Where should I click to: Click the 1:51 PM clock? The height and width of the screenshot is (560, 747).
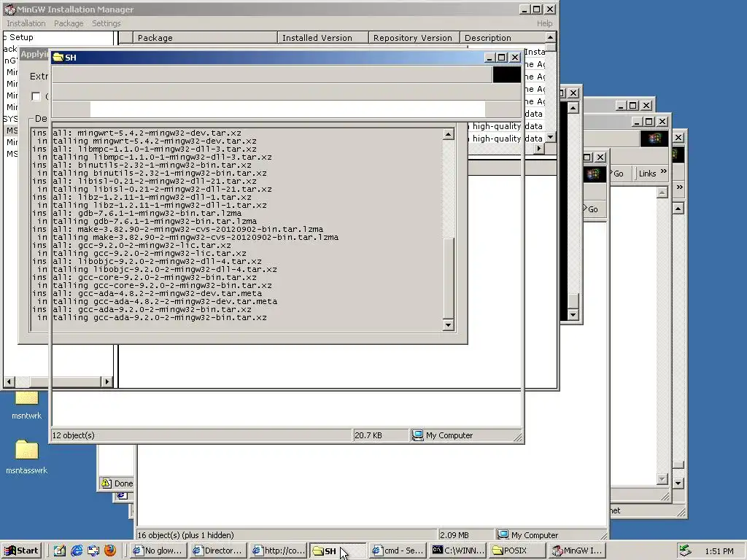pyautogui.click(x=719, y=551)
